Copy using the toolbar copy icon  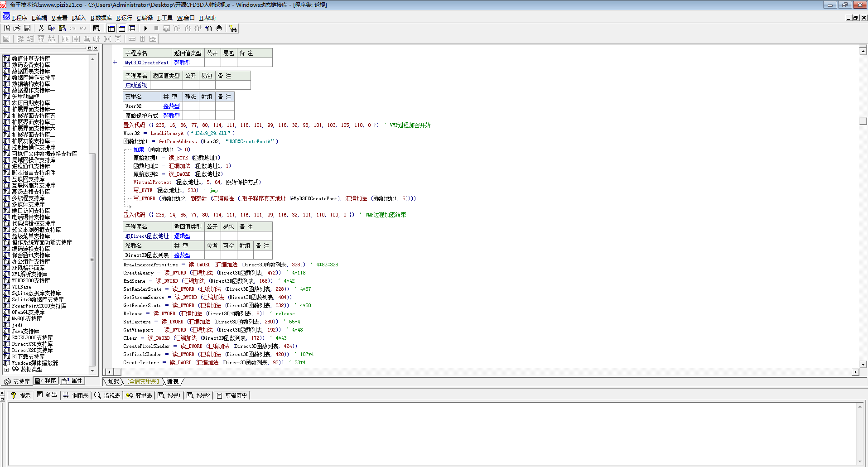tap(52, 28)
